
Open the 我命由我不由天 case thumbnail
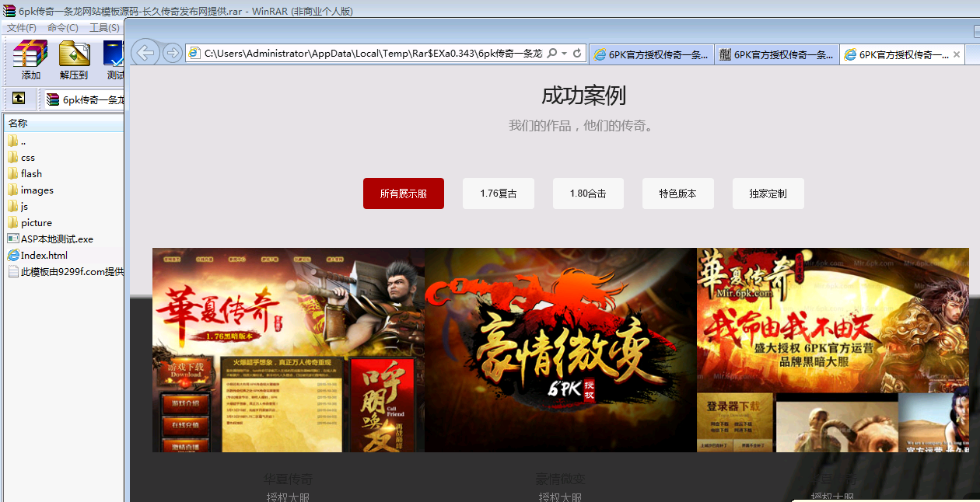(833, 350)
